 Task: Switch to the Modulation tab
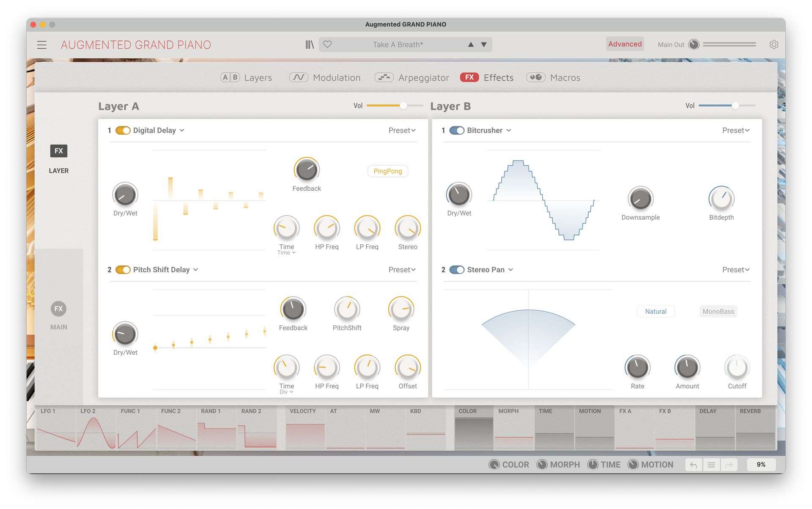click(325, 77)
